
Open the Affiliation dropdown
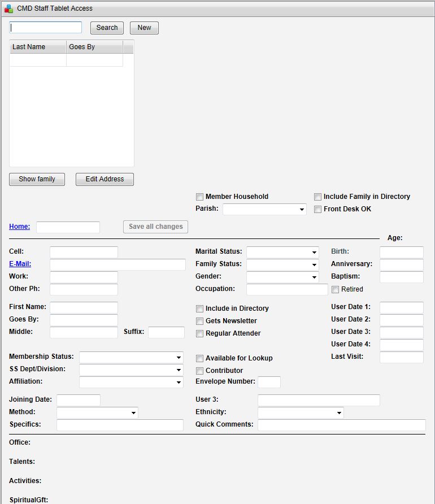131,382
